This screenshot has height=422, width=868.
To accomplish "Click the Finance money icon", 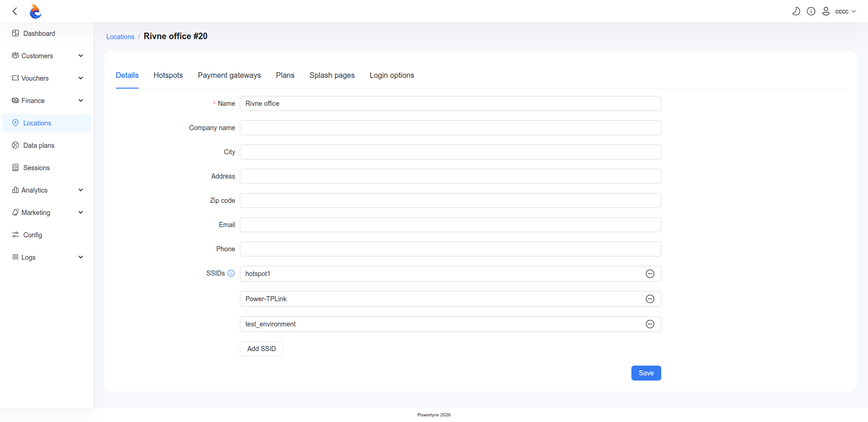I will click(x=15, y=100).
